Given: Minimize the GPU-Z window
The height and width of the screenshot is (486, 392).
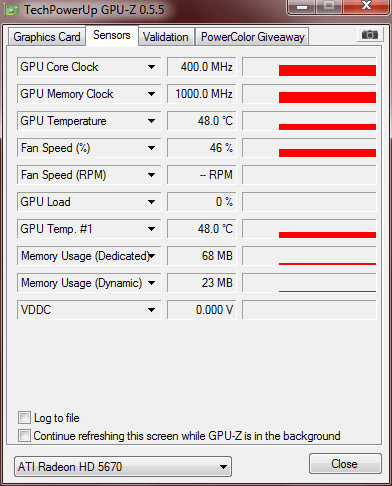Looking at the screenshot, I should [302, 7].
